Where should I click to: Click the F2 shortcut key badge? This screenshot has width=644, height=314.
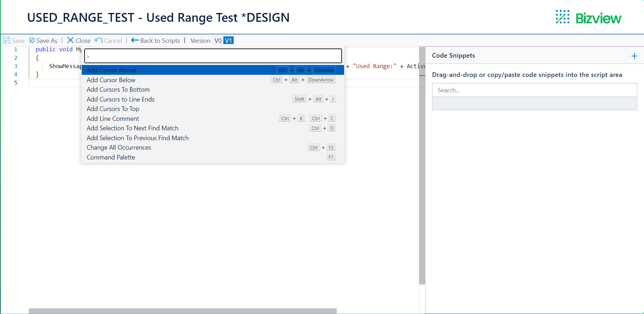coord(331,148)
